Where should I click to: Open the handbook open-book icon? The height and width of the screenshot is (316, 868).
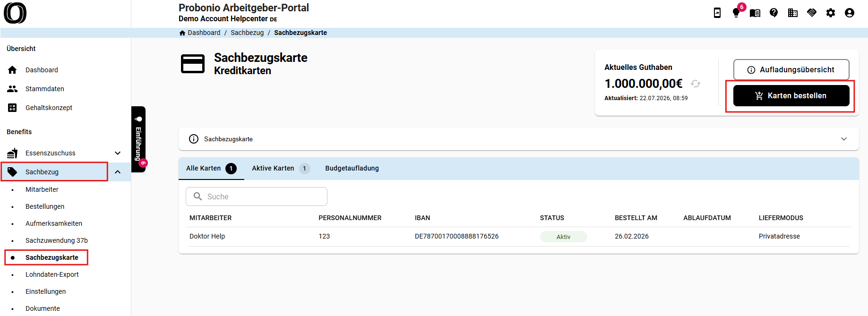(x=755, y=13)
